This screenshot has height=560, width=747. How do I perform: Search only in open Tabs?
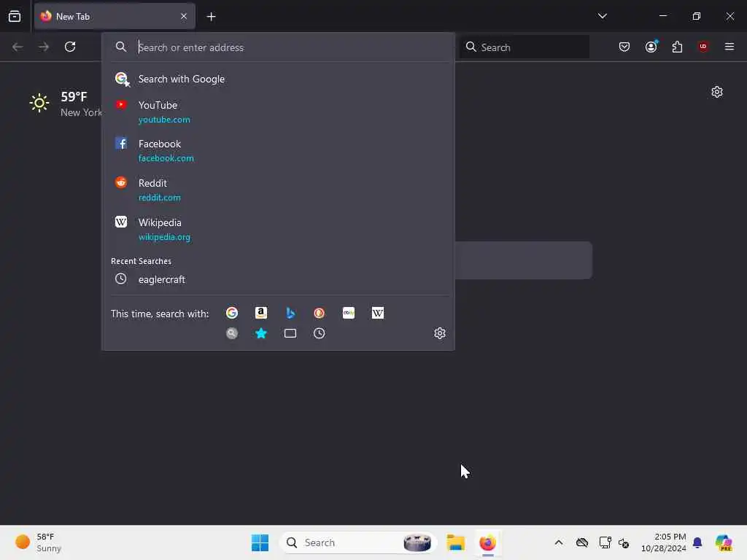point(290,333)
